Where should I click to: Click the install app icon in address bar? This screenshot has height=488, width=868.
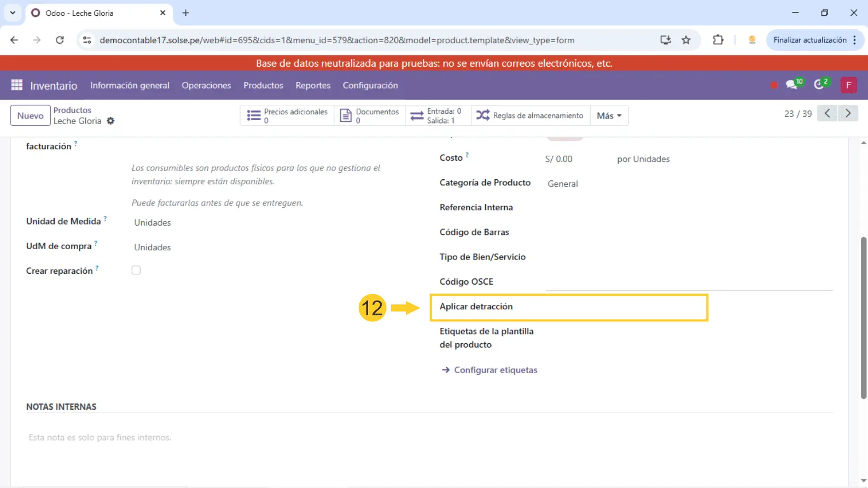[665, 40]
